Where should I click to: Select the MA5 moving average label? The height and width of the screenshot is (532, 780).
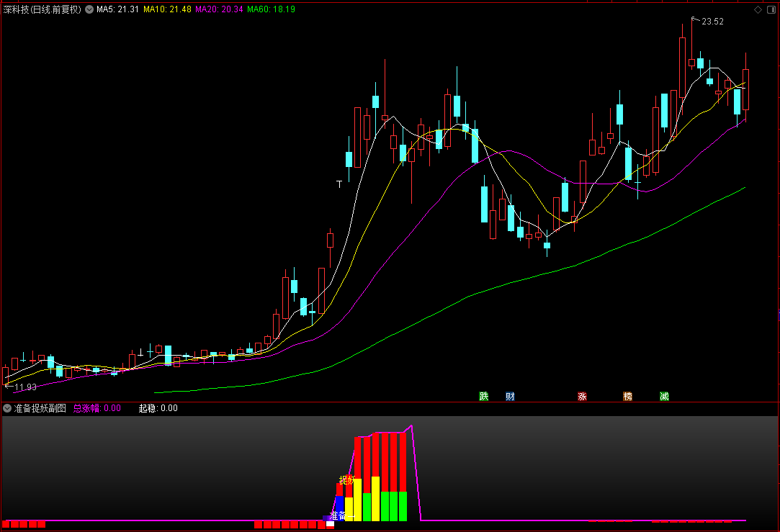click(117, 9)
